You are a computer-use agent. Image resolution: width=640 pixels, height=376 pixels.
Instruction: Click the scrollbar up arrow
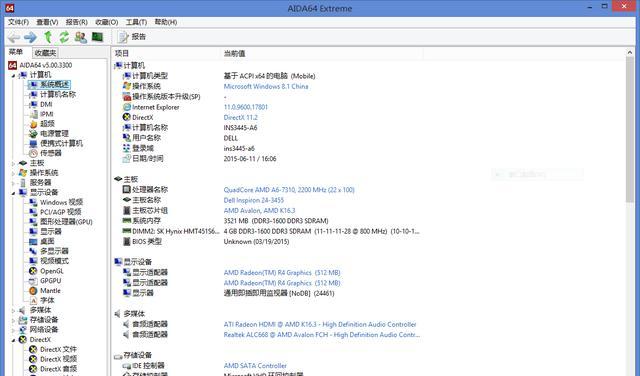pos(629,53)
